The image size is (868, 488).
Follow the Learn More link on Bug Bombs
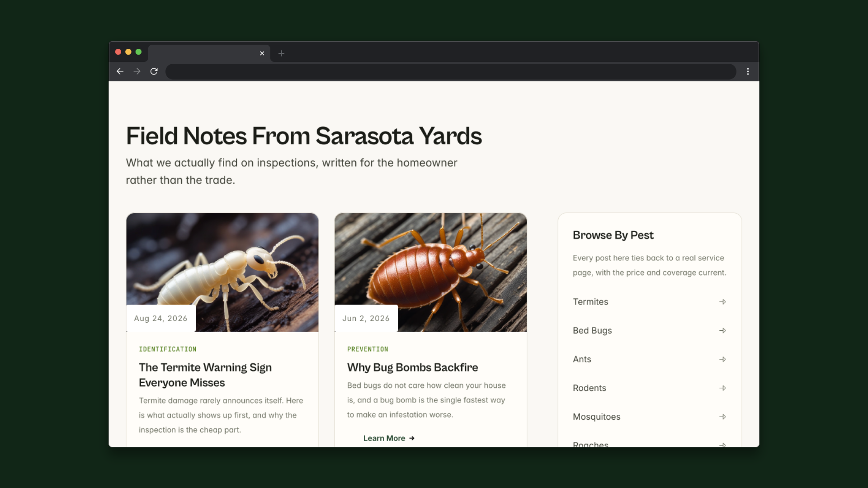(389, 438)
